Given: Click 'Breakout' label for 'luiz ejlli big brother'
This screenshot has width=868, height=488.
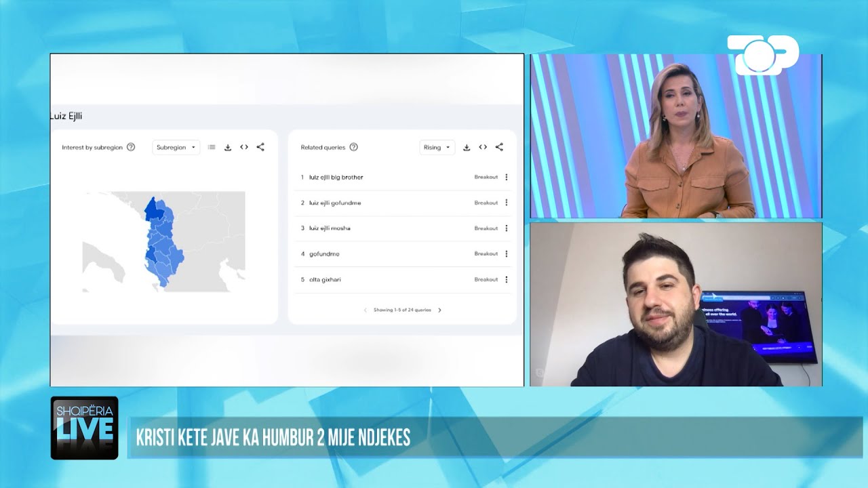Looking at the screenshot, I should click(x=486, y=177).
